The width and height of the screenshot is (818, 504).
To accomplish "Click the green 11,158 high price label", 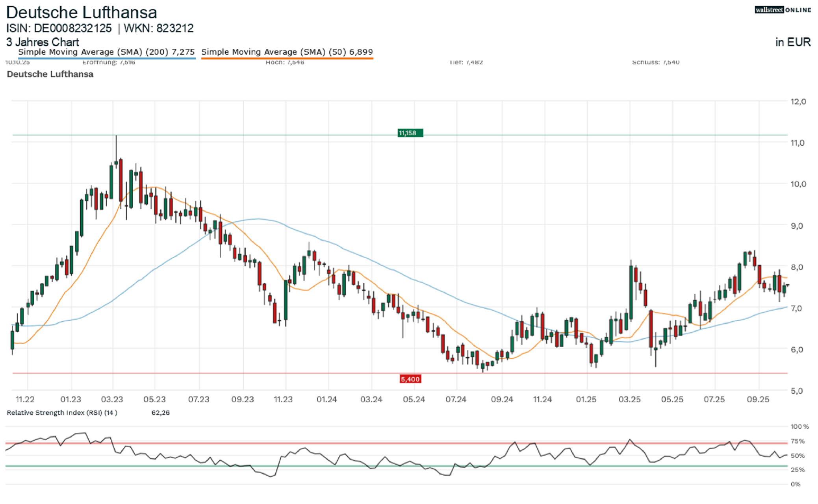I will tap(410, 133).
